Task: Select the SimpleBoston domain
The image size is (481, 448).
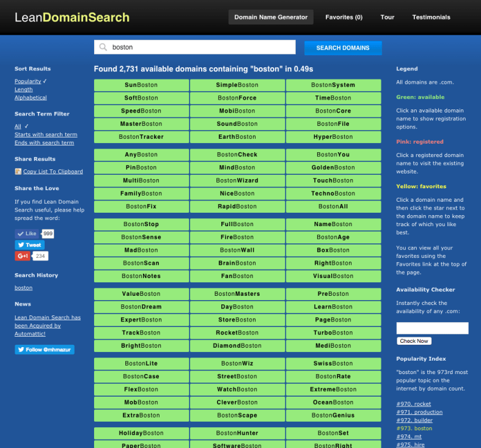Action: tap(237, 85)
